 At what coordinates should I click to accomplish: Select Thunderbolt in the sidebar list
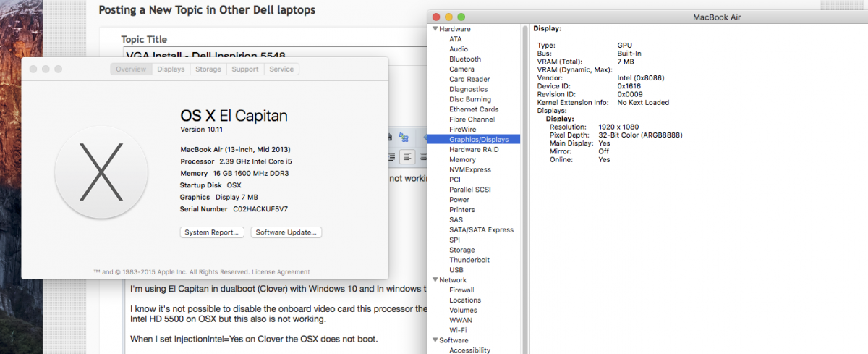click(469, 260)
